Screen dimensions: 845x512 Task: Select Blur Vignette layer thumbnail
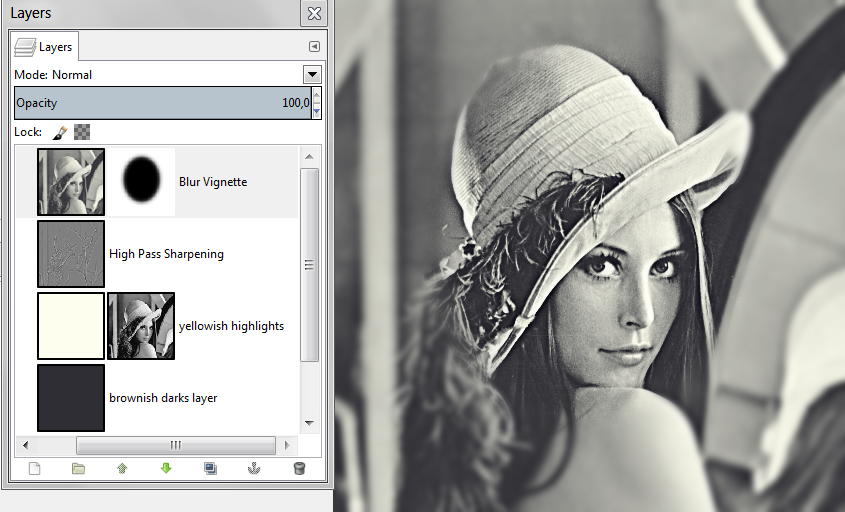tap(71, 182)
